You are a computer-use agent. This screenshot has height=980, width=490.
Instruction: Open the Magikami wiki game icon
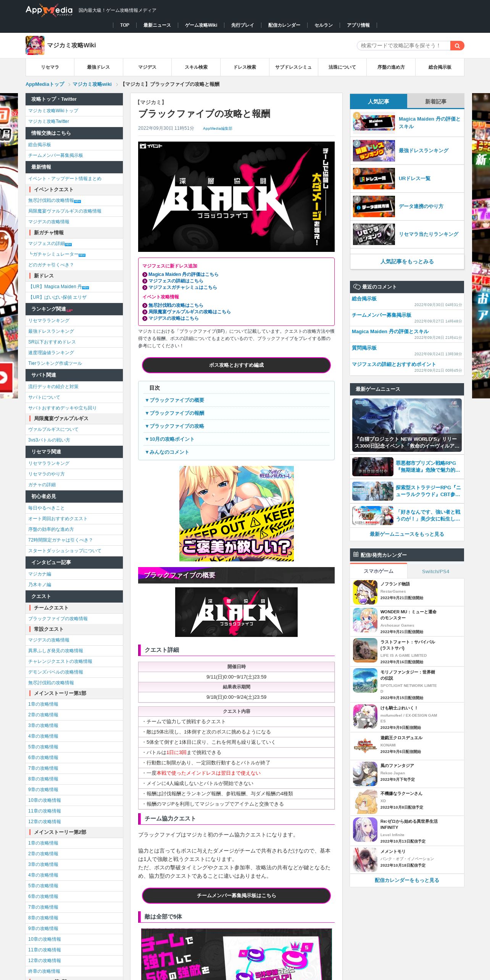tap(35, 45)
